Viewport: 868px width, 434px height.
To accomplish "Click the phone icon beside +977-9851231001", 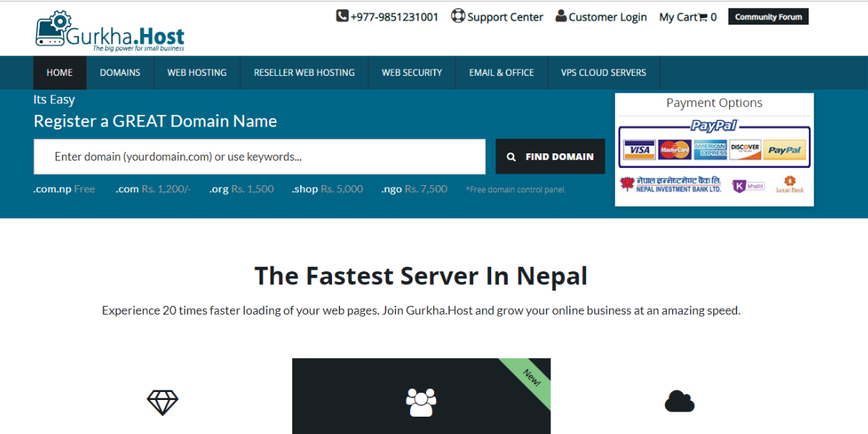I will (x=342, y=16).
